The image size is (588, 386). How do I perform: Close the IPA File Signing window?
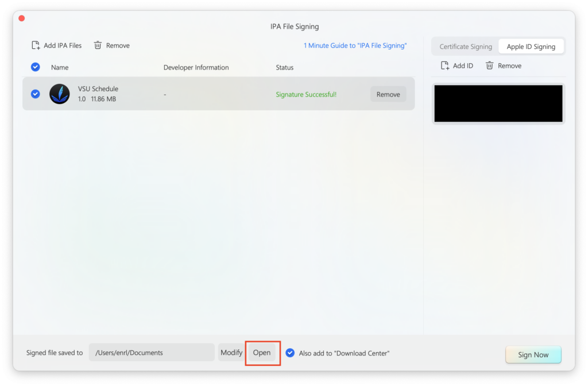point(22,18)
